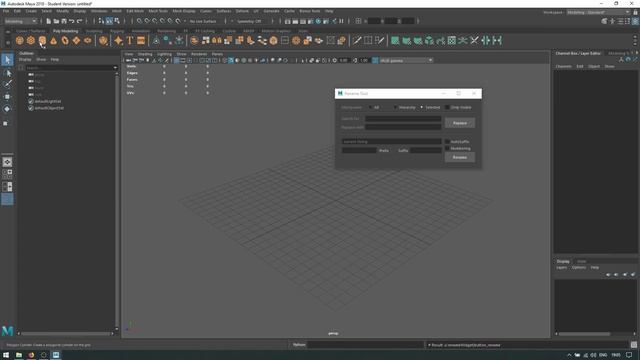Open the viewport color space dropdown
Image resolution: width=640 pixels, height=360 pixels.
coord(406,60)
